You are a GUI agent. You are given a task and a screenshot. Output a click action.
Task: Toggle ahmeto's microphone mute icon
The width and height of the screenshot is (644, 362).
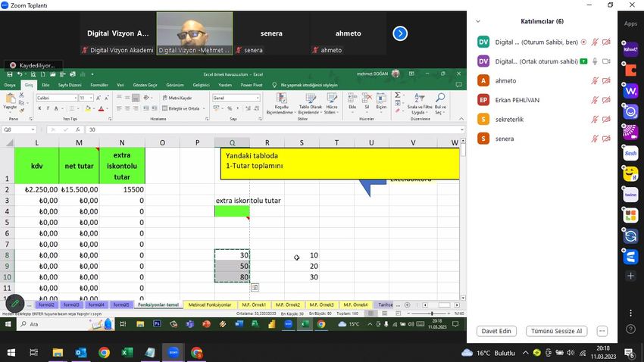[x=594, y=81]
